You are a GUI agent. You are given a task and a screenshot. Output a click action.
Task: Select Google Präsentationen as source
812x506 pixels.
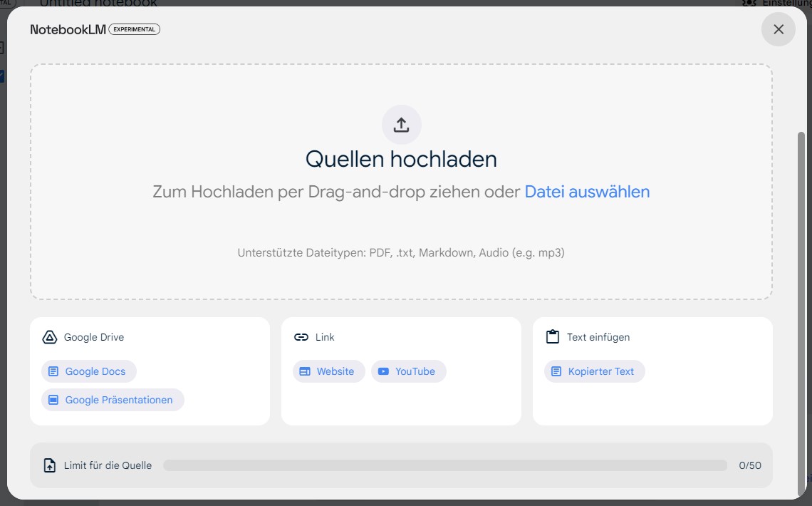tap(114, 400)
